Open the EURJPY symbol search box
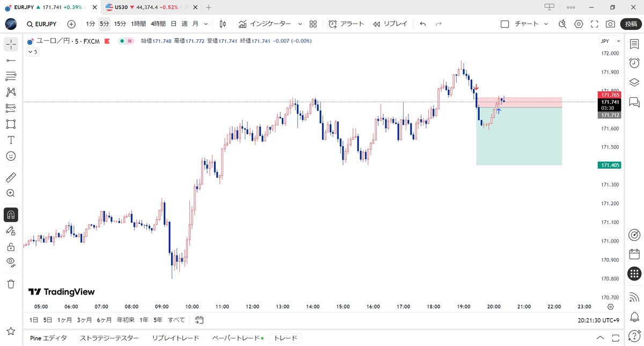Viewport: 644px width, 346px height. point(41,24)
